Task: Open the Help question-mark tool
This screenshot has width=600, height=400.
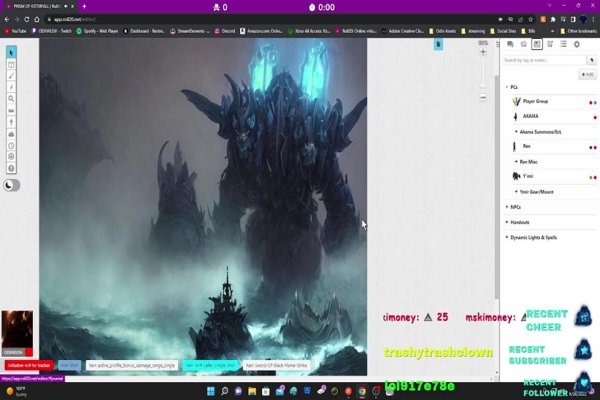Action: [x=11, y=168]
